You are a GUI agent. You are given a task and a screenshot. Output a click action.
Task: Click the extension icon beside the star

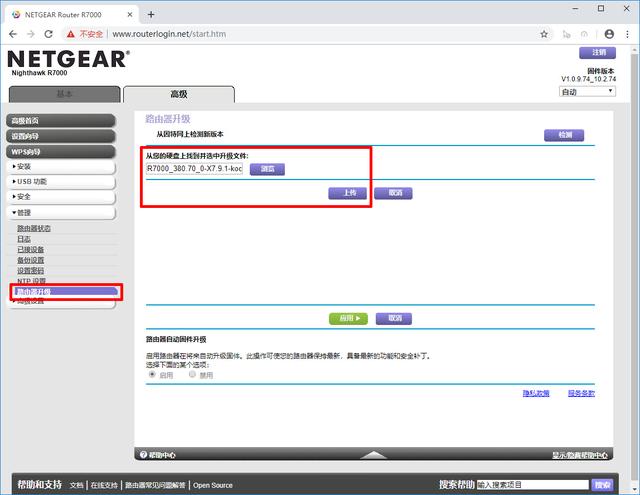click(x=567, y=34)
